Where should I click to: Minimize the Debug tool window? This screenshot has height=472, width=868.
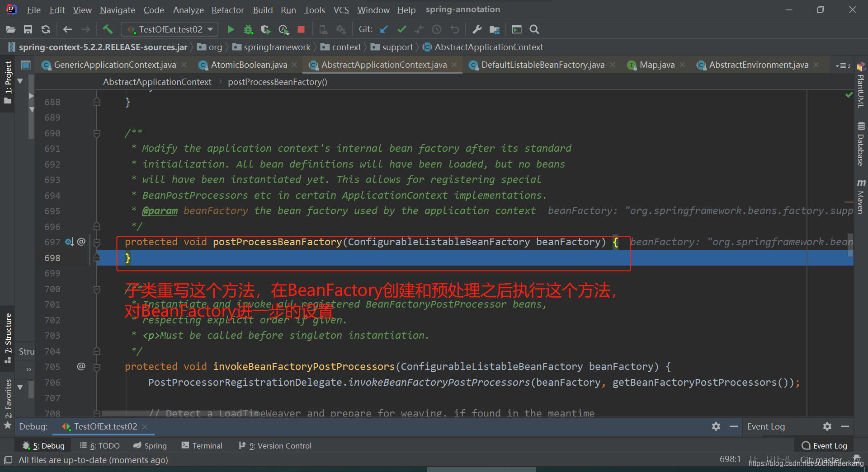click(x=734, y=426)
